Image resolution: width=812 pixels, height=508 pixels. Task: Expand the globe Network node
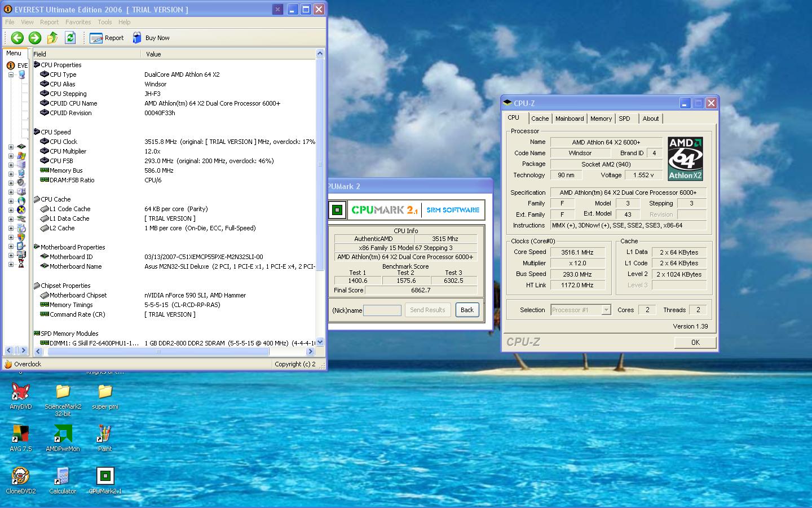coord(11,201)
